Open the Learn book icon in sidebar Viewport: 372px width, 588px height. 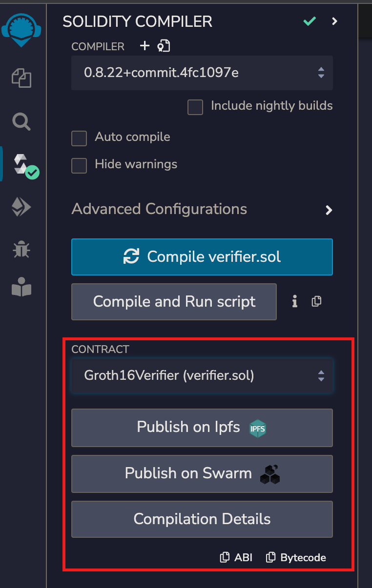point(21,289)
